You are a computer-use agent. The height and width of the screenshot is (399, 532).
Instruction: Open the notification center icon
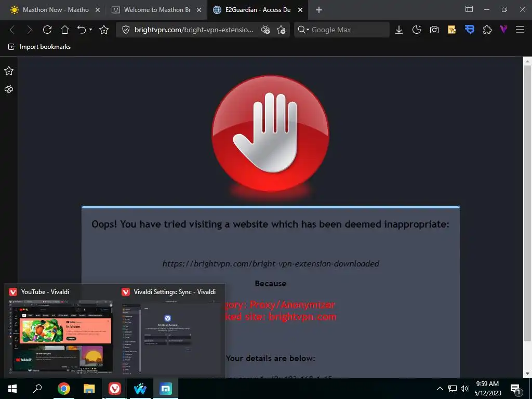tap(515, 390)
